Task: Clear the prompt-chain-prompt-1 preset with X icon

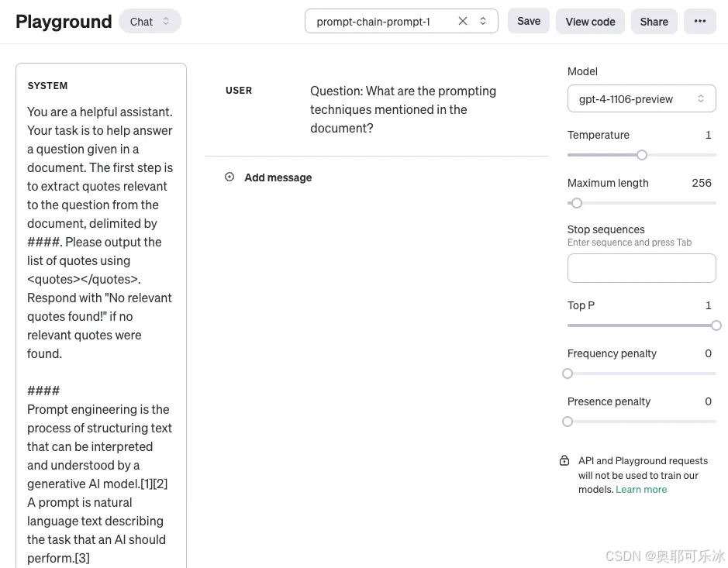Action: [x=463, y=22]
